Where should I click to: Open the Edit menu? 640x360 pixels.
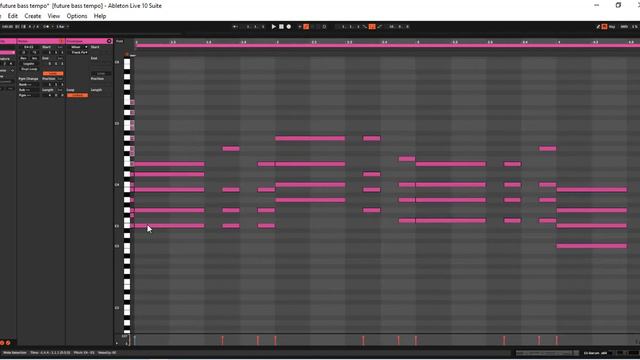[x=13, y=16]
